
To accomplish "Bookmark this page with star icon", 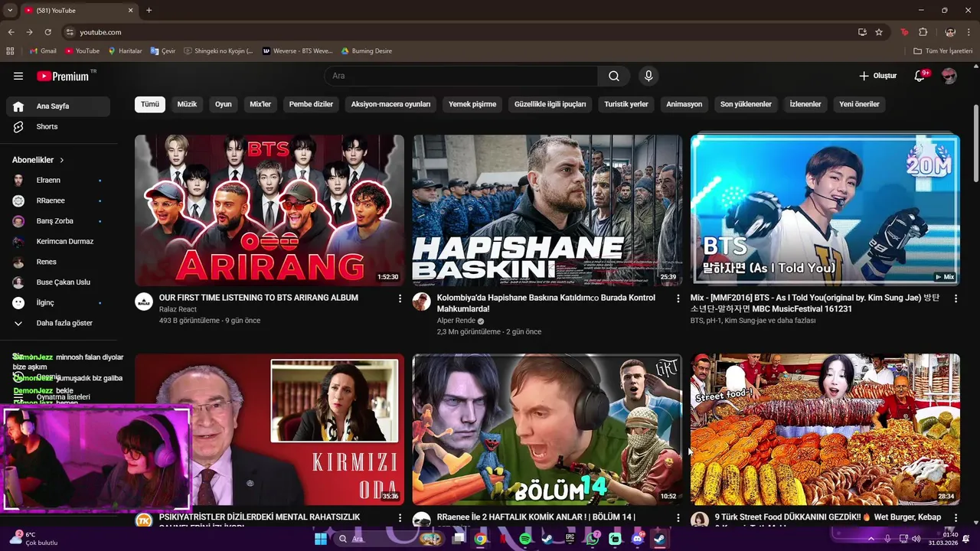I will click(x=879, y=32).
